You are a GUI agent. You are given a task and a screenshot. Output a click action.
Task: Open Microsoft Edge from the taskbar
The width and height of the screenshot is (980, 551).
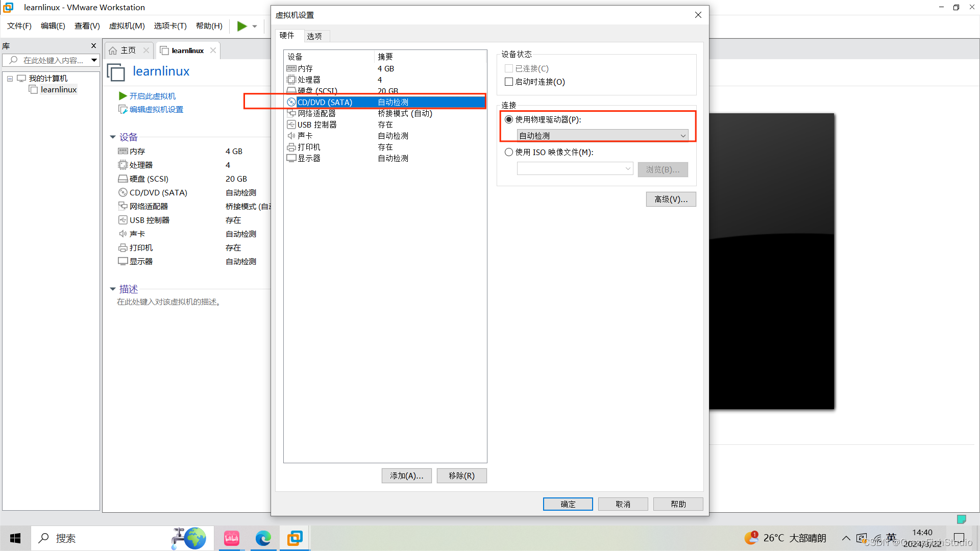coord(263,538)
